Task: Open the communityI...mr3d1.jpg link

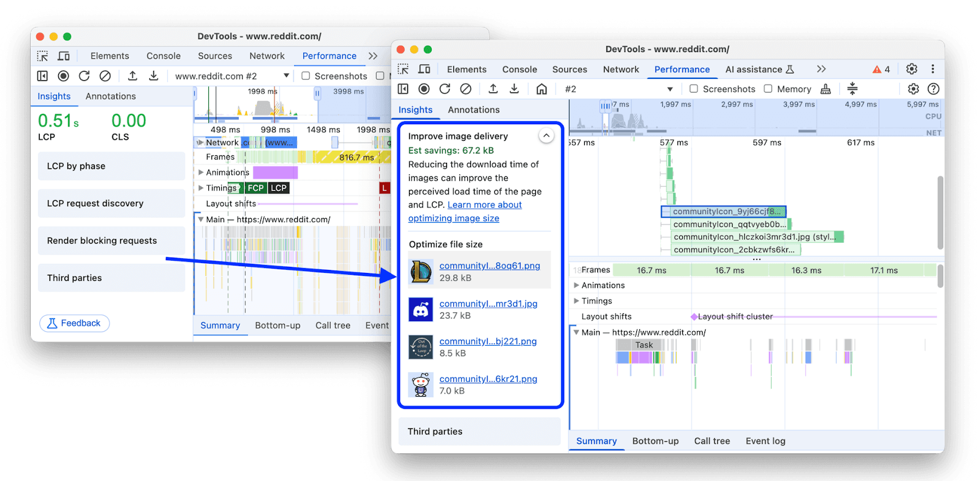Action: (x=488, y=304)
